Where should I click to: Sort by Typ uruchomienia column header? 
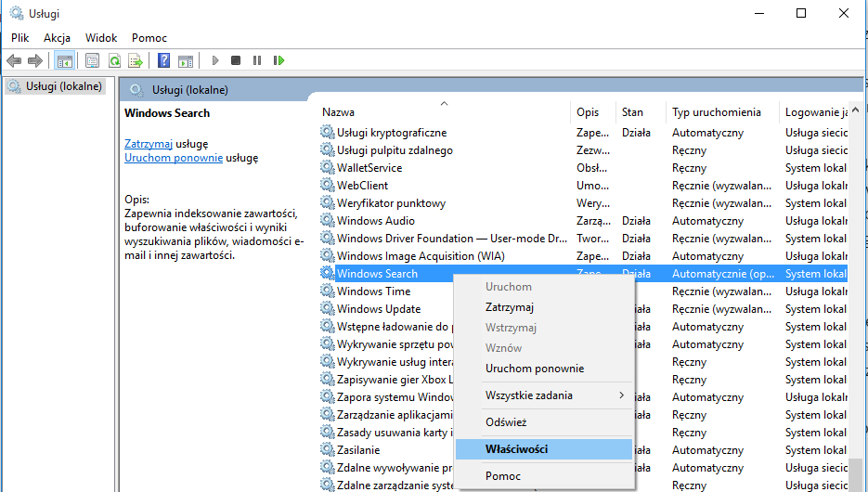point(722,111)
